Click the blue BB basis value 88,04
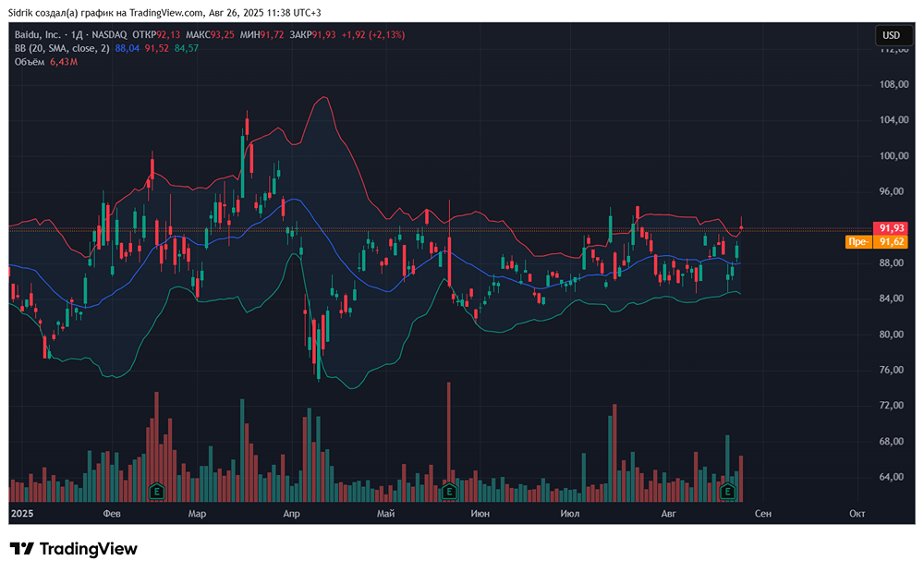924x573 pixels. [x=128, y=48]
